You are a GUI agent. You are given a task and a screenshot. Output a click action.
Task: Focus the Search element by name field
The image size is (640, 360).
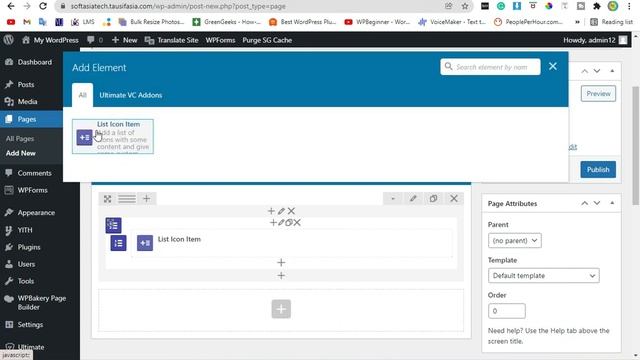coord(490,67)
